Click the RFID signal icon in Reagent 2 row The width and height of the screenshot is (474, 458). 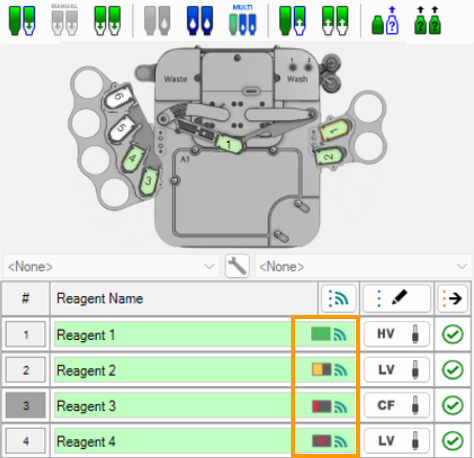[x=340, y=370]
